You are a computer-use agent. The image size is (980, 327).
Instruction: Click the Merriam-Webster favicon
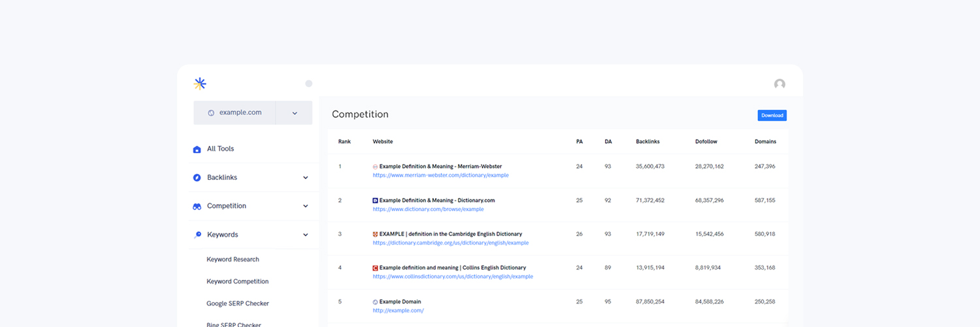pyautogui.click(x=375, y=167)
